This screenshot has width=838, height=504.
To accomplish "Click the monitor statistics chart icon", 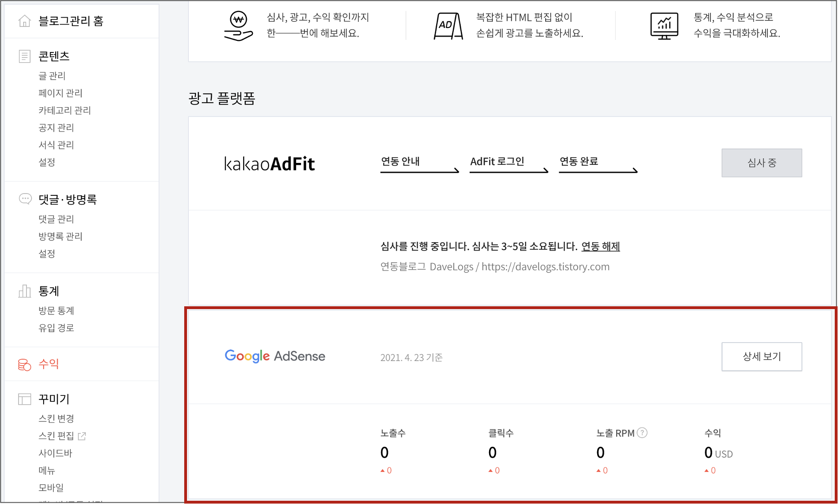I will 664,26.
